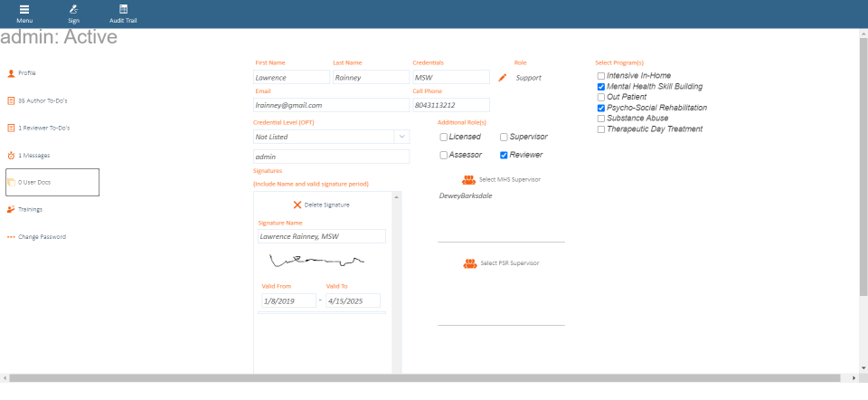Open the Audit Trail icon
Viewport: 868px width, 400px height.
[123, 9]
